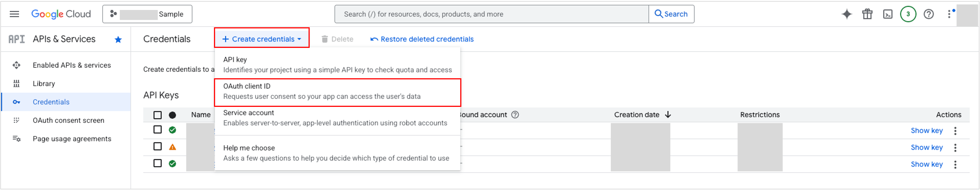
Task: Open Gemini sparkle assistant icon
Action: coord(847,14)
